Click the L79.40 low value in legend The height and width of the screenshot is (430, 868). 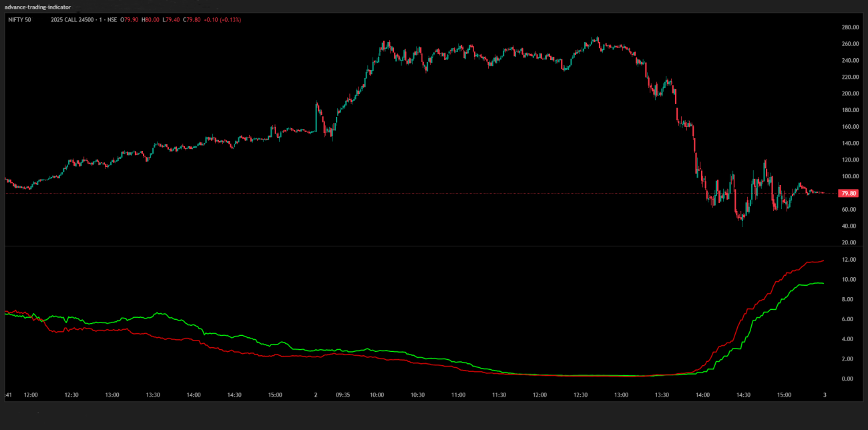172,20
